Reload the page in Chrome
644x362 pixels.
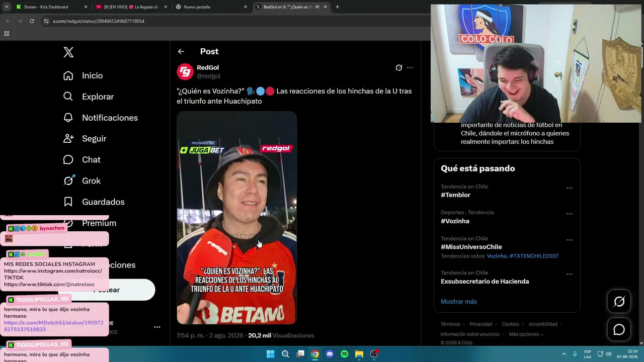point(32,21)
